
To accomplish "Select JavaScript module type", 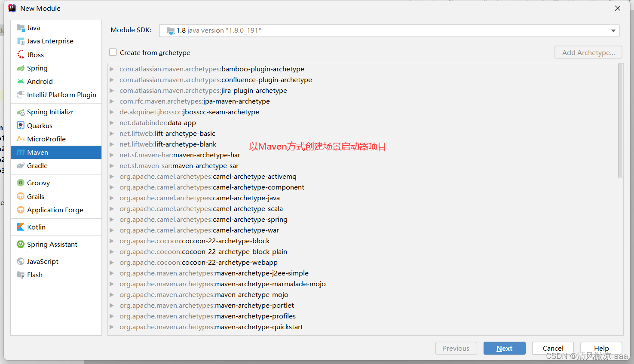I will [56, 261].
